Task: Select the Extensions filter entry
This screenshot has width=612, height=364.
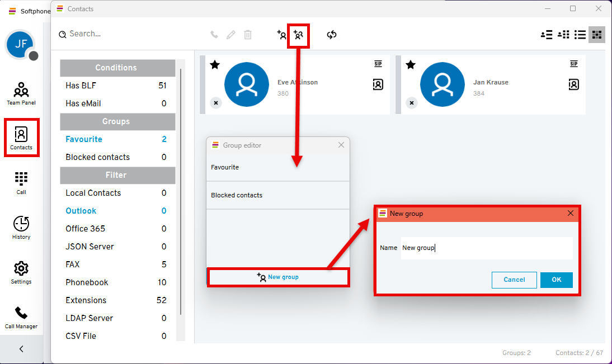Action: tap(86, 300)
